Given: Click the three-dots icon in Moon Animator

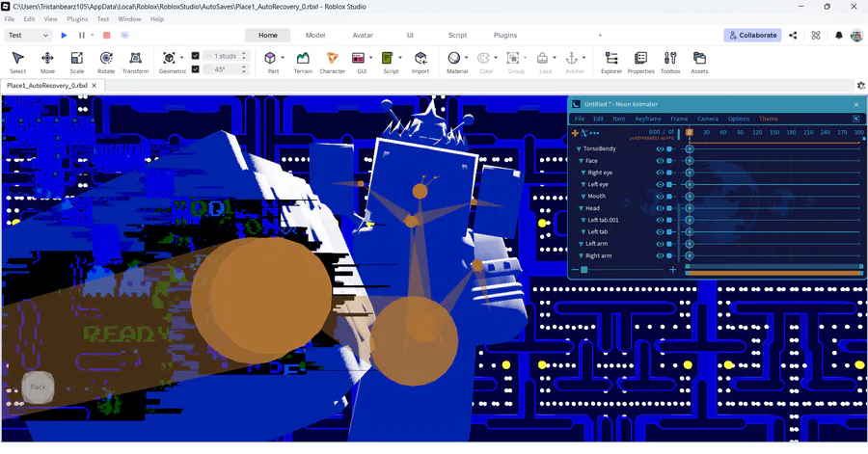Looking at the screenshot, I should [x=594, y=133].
